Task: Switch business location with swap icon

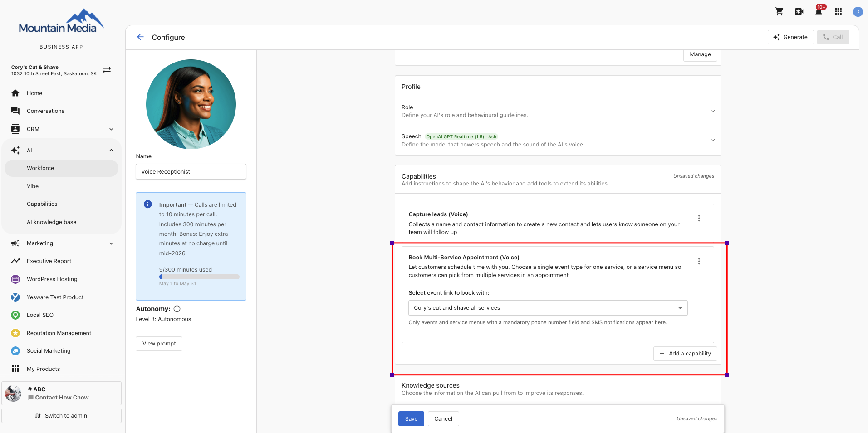Action: tap(107, 70)
